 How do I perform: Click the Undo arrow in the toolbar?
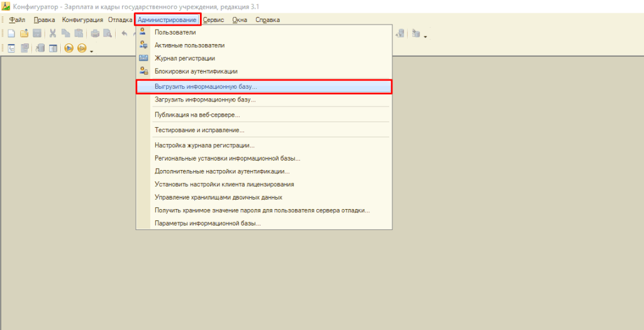click(x=124, y=34)
